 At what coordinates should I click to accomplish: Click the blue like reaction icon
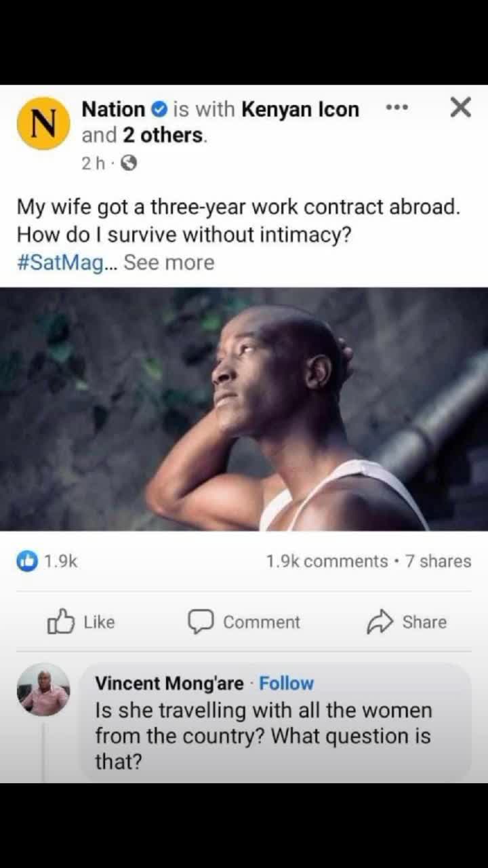point(27,561)
